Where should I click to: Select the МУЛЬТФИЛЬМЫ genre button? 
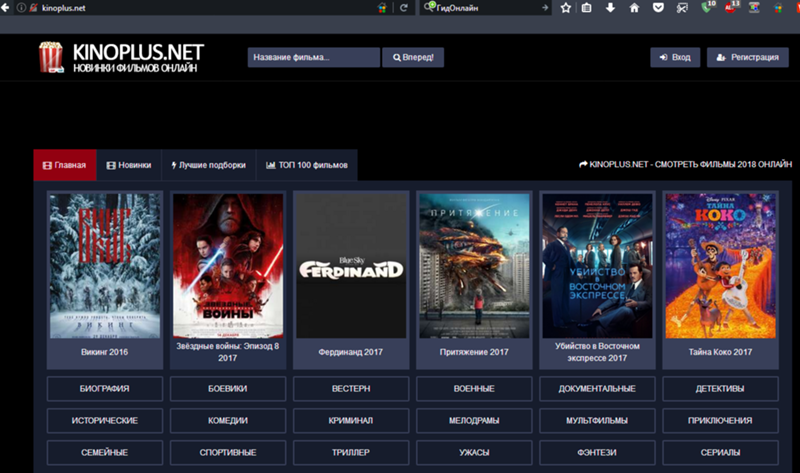coord(597,420)
